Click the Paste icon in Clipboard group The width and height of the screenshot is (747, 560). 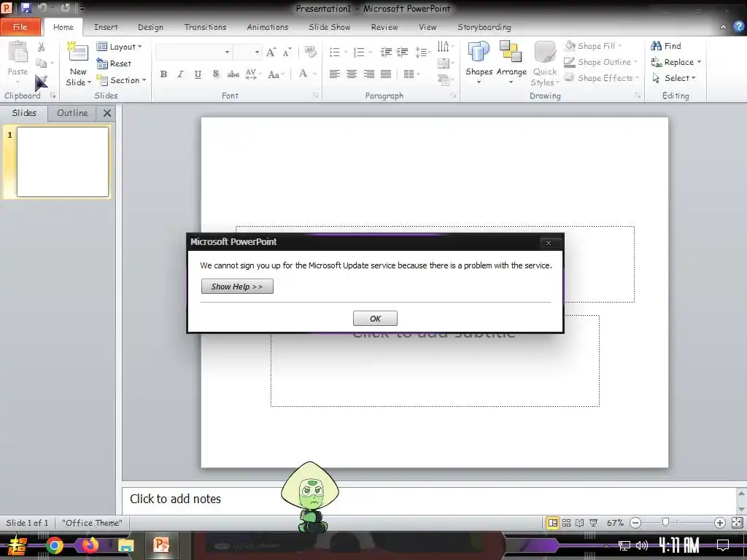(18, 52)
